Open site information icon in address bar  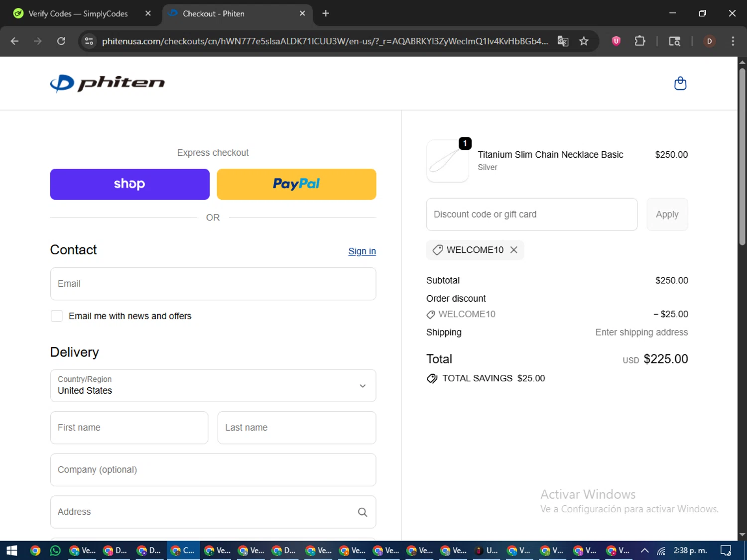tap(89, 41)
